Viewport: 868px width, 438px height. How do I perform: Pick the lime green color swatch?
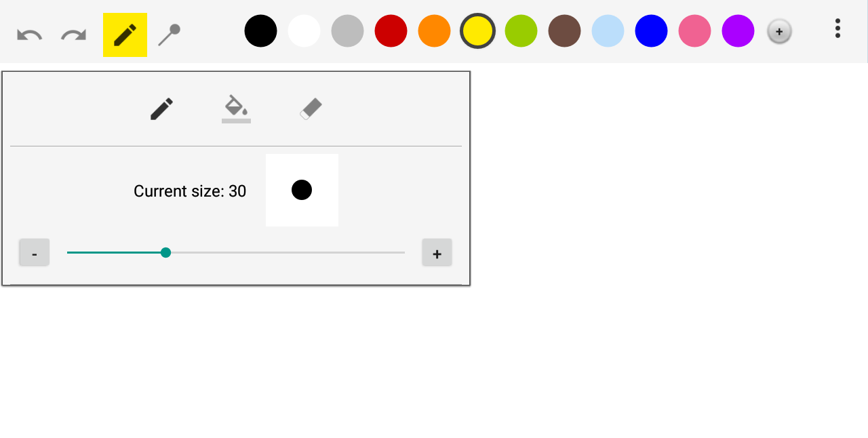521,31
